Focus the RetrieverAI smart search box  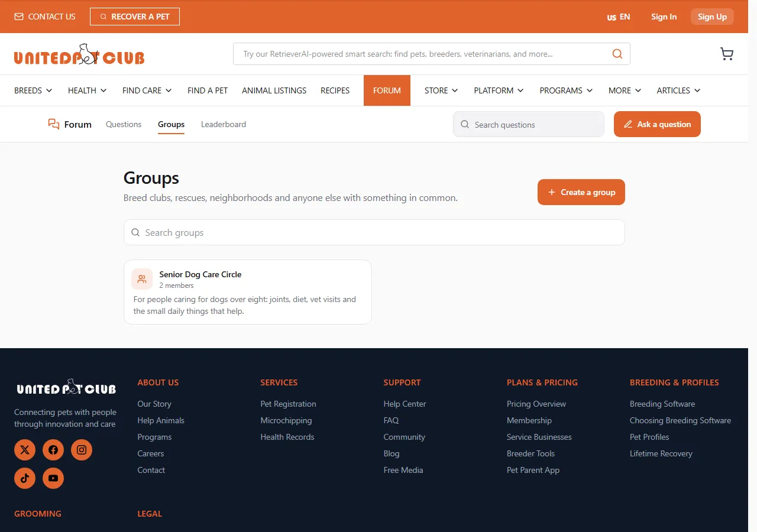[x=432, y=54]
